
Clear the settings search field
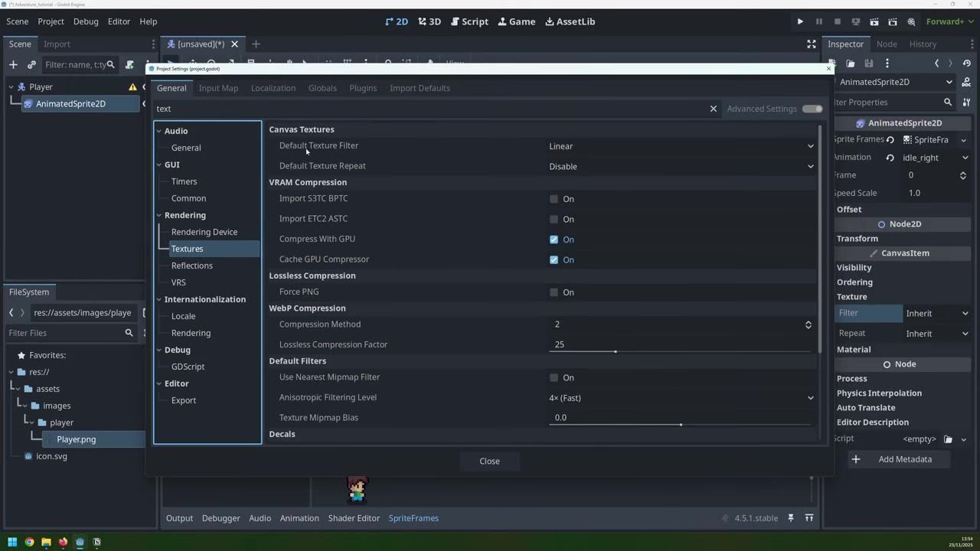pos(713,109)
